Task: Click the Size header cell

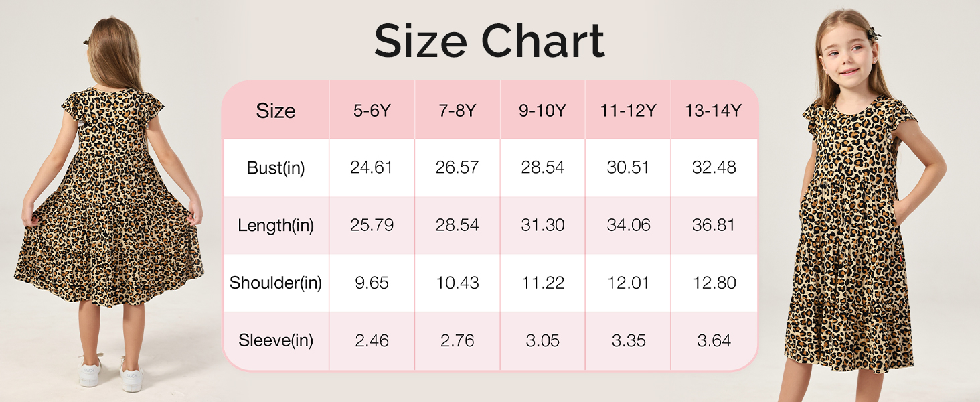Action: (x=275, y=111)
